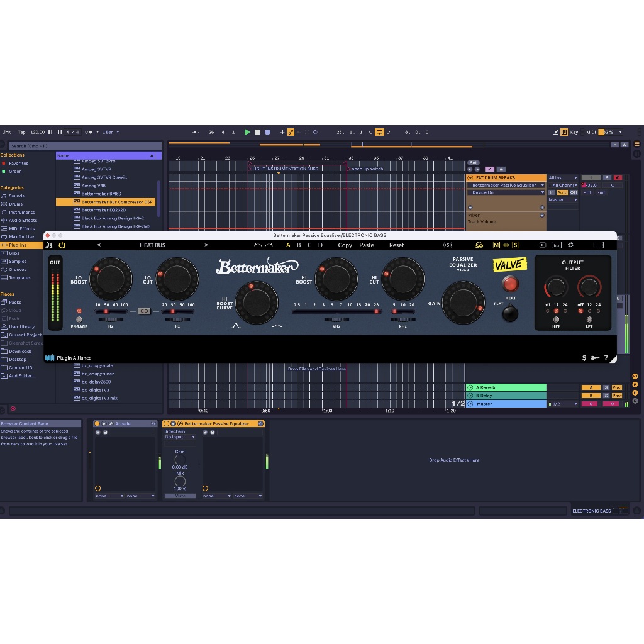The width and height of the screenshot is (644, 644).
Task: Click the Reset button in the plugin header
Action: click(x=396, y=245)
